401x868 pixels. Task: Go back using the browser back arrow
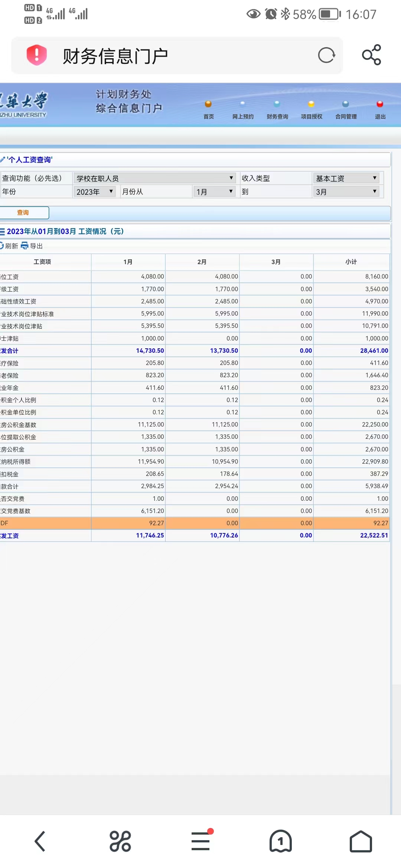pyautogui.click(x=40, y=841)
